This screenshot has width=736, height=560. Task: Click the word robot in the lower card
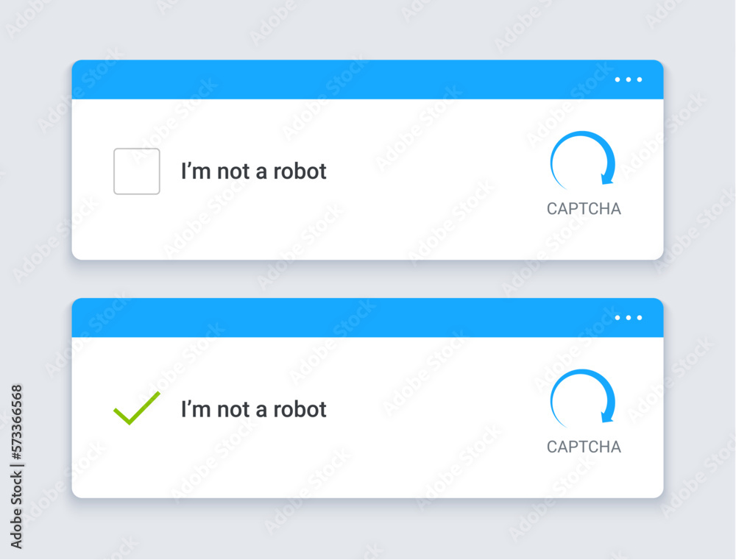pos(300,409)
